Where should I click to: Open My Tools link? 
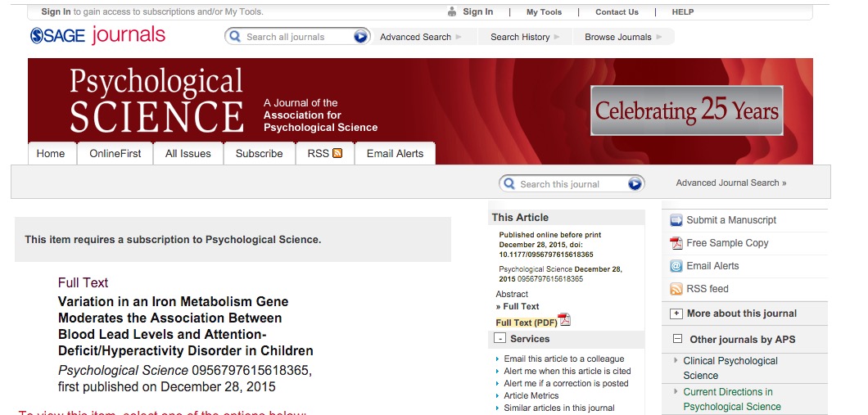(x=545, y=11)
